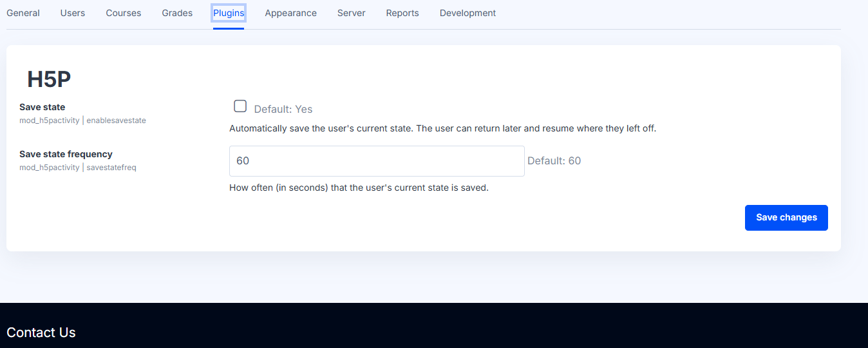Image resolution: width=868 pixels, height=348 pixels.
Task: Click the savestatefreq setting identifier text
Action: coord(111,168)
